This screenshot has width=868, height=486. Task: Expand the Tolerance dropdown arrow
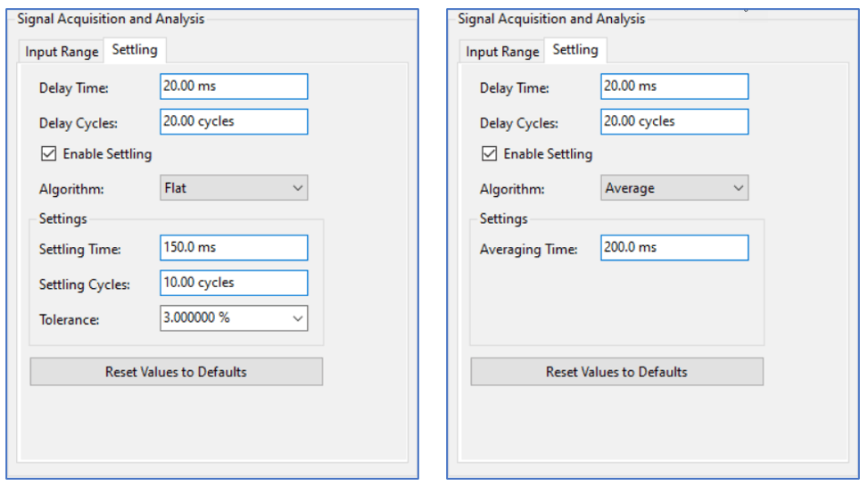(297, 318)
